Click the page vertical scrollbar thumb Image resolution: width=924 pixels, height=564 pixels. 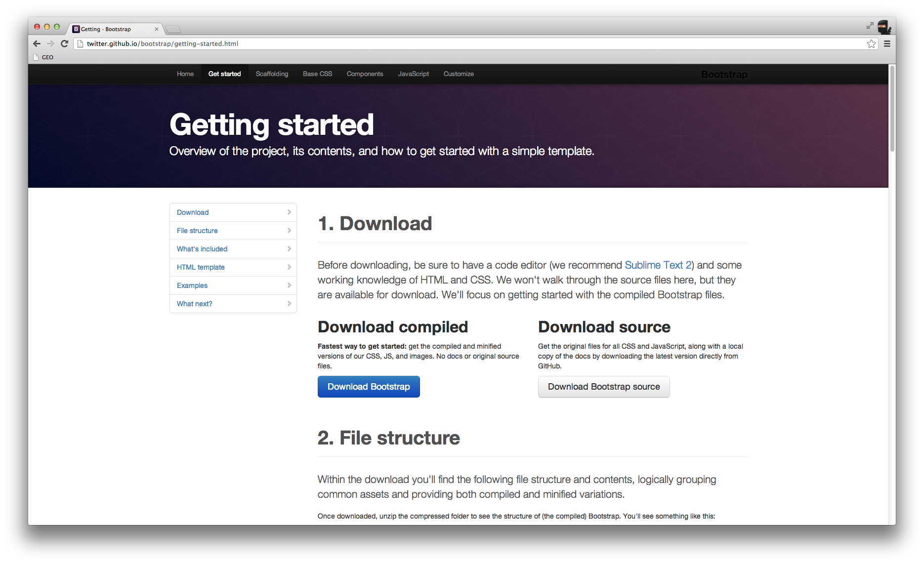(x=892, y=109)
